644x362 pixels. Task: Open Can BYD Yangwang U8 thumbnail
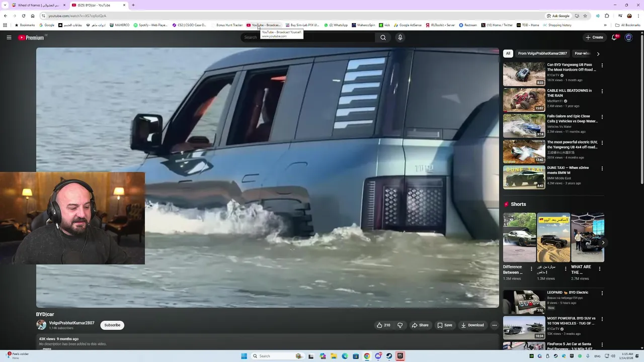coord(524,74)
